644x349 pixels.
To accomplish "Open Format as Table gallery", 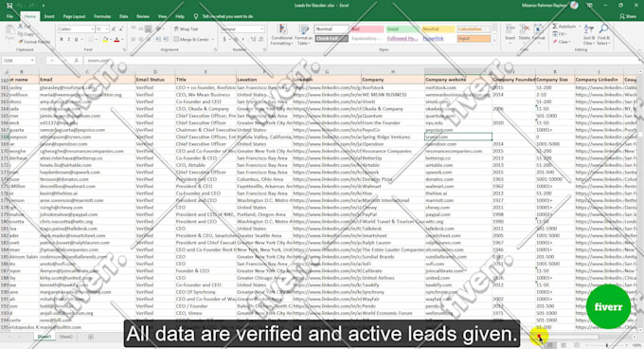I will point(303,34).
